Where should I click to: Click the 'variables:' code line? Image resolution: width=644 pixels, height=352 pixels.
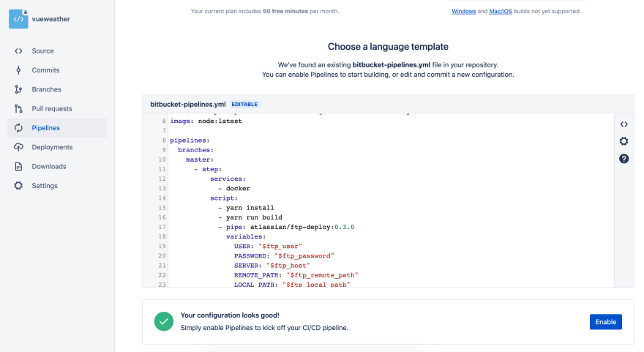[246, 236]
